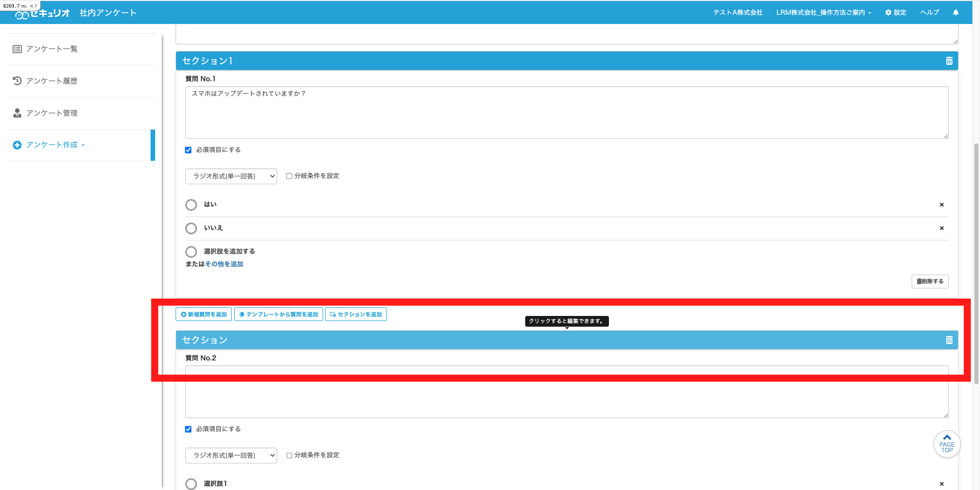Jump to top with PAGE TOP icon
This screenshot has width=980, height=490.
[x=947, y=444]
